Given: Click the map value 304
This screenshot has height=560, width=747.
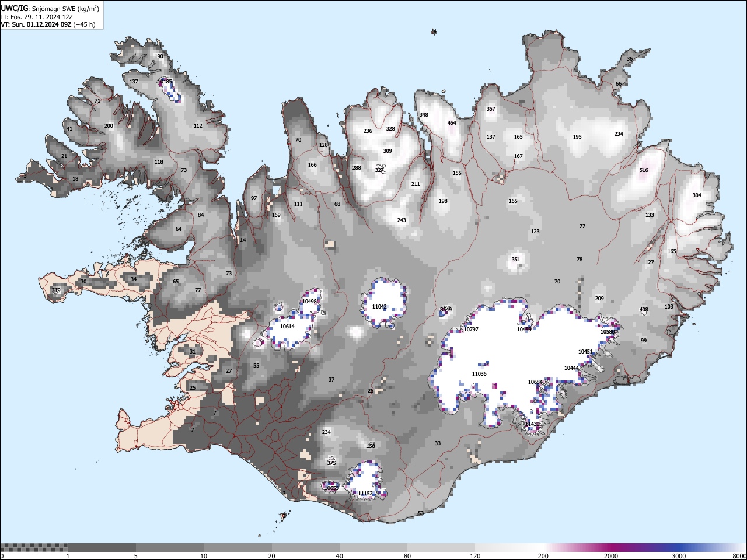Looking at the screenshot, I should pos(697,195).
